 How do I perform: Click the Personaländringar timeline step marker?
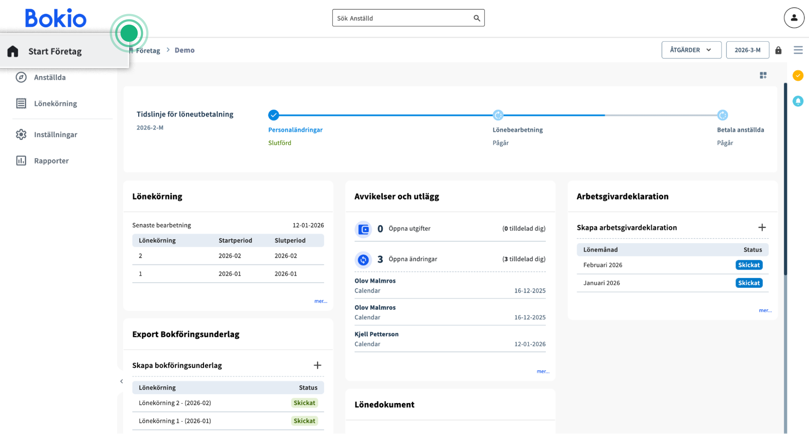274,115
